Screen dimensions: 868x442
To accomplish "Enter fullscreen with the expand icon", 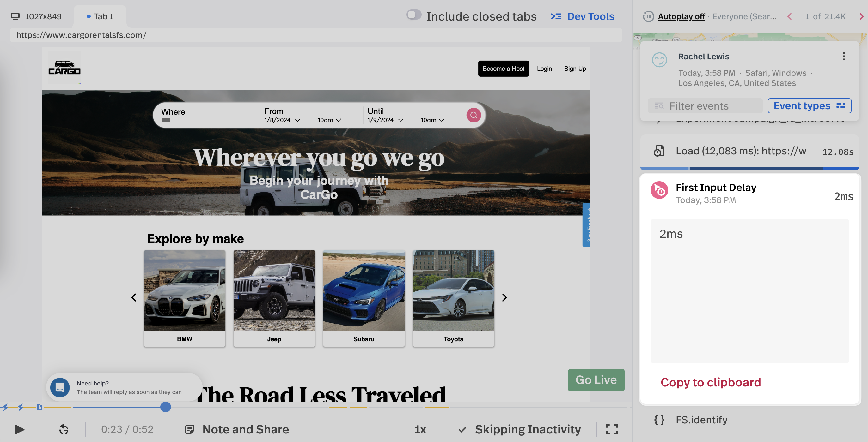I will pos(612,429).
